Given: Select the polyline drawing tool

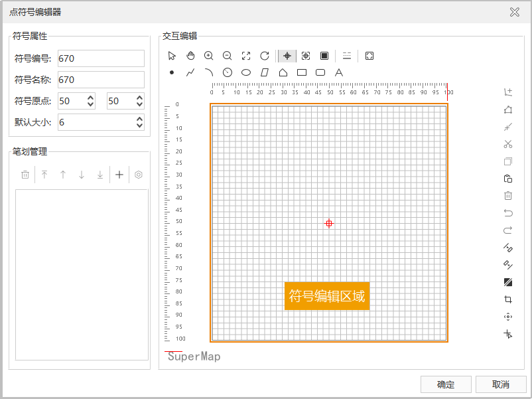Looking at the screenshot, I should pyautogui.click(x=190, y=72).
